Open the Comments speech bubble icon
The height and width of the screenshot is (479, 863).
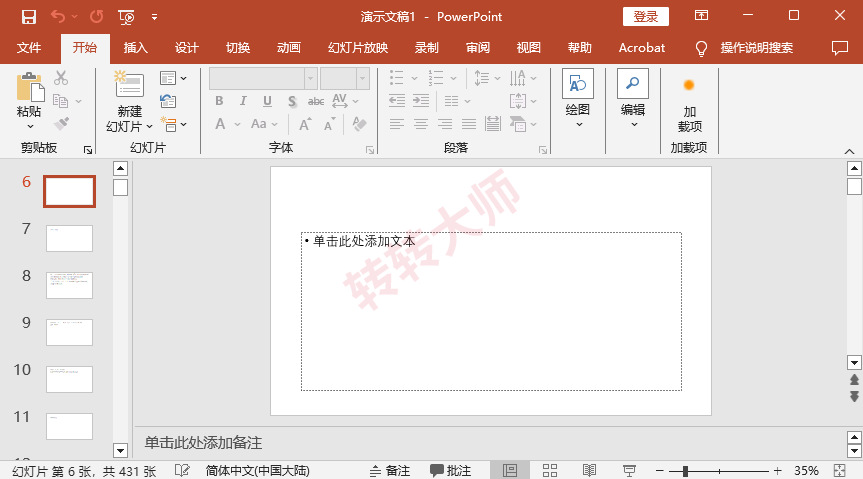(x=839, y=48)
